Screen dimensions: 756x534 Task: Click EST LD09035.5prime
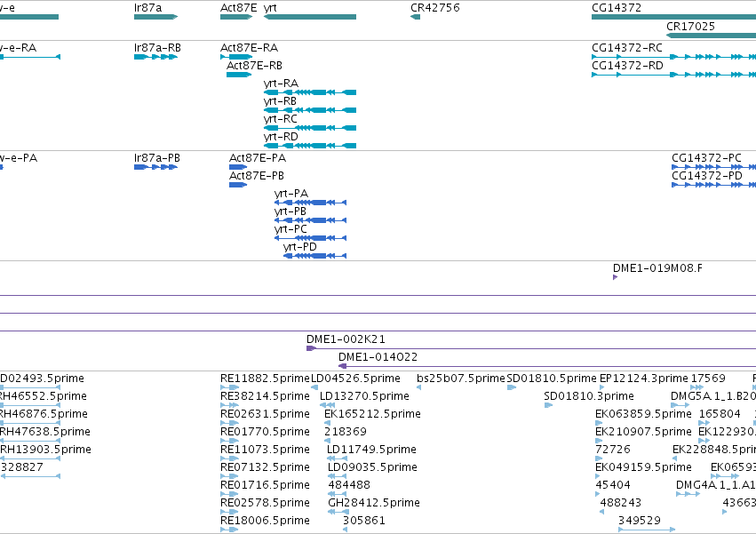(337, 476)
